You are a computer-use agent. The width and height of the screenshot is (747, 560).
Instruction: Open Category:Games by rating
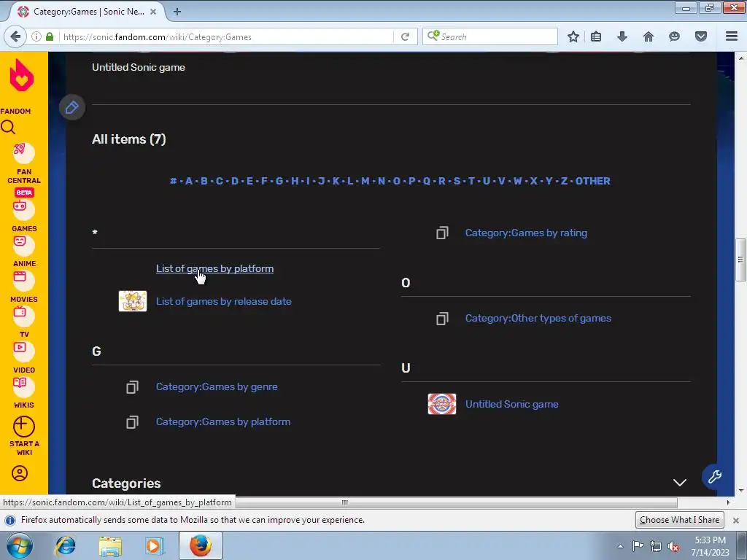(x=526, y=233)
